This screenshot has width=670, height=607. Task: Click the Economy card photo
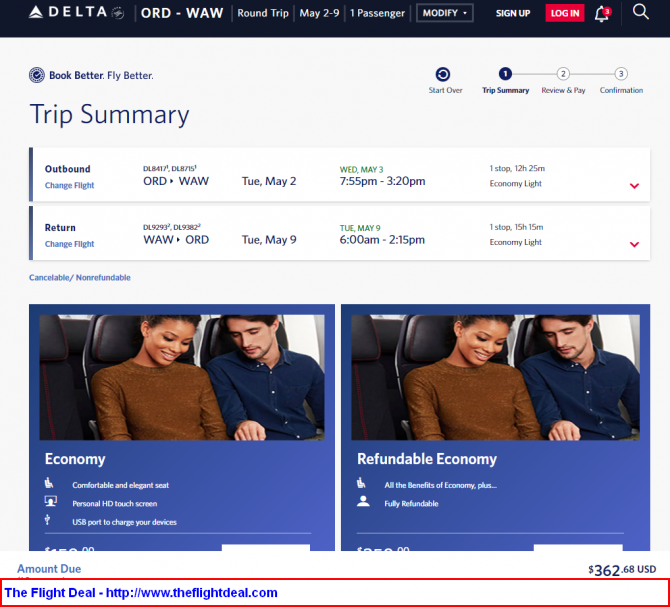tap(182, 377)
